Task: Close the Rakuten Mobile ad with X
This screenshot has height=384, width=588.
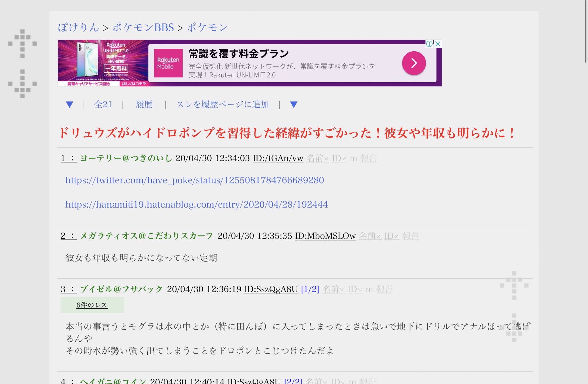Action: (438, 44)
